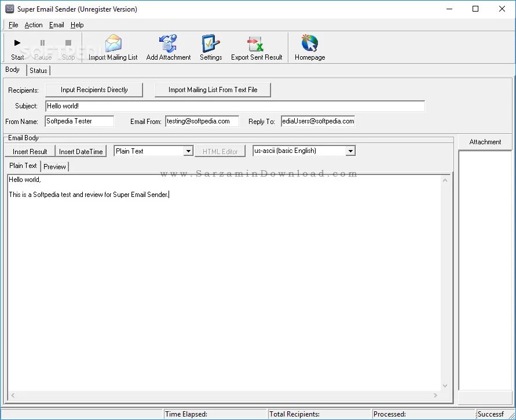Click Processed status bar entry
The image size is (516, 420).
point(423,414)
